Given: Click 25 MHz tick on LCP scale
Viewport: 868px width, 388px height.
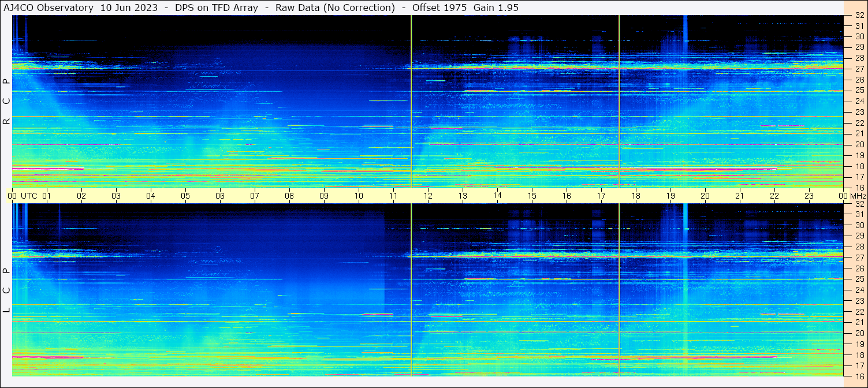Looking at the screenshot, I should 859,279.
